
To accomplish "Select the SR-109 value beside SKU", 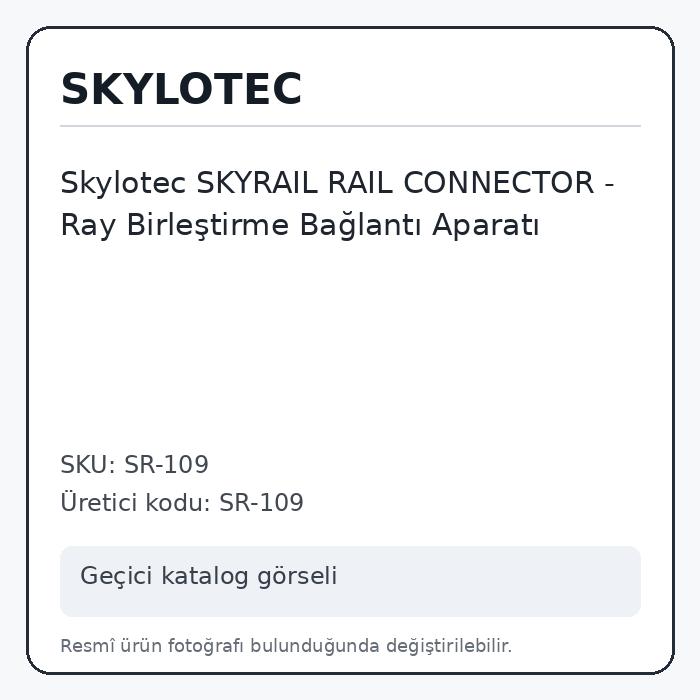I will 166,464.
